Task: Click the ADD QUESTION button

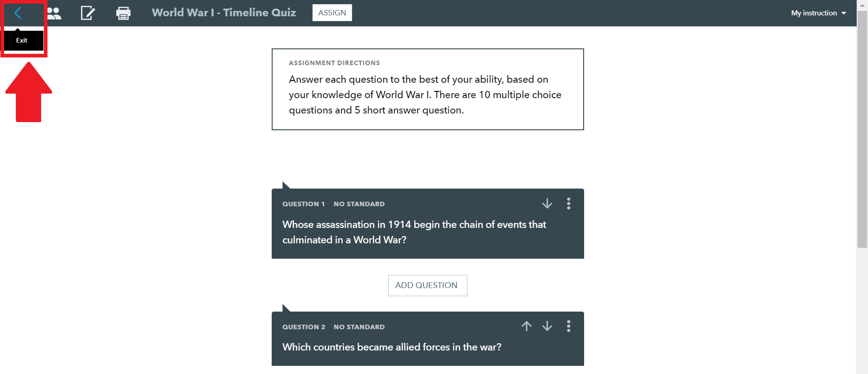Action: tap(428, 285)
